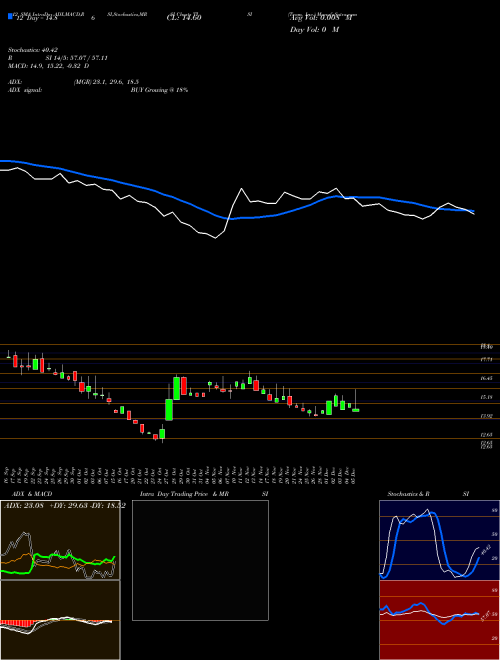Click the 'BUY Growing @ 18%' signal text

point(159,90)
